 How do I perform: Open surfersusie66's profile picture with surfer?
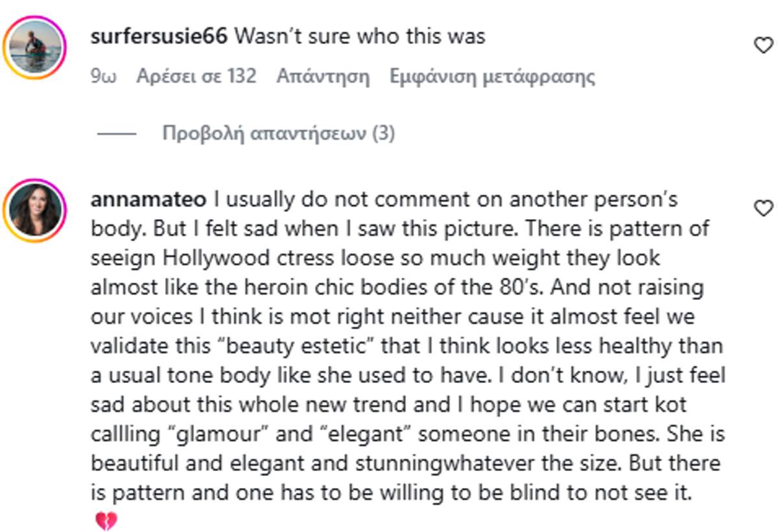pyautogui.click(x=36, y=48)
